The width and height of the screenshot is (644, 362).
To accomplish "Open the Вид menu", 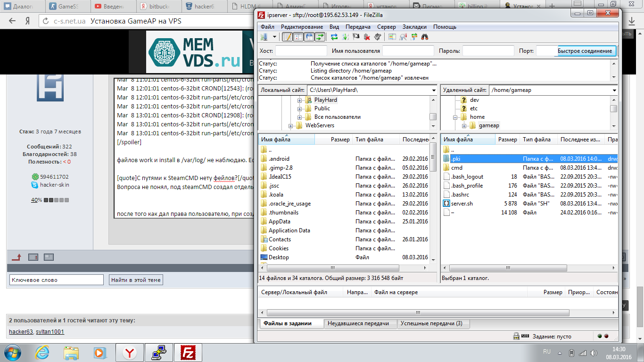I will (334, 27).
